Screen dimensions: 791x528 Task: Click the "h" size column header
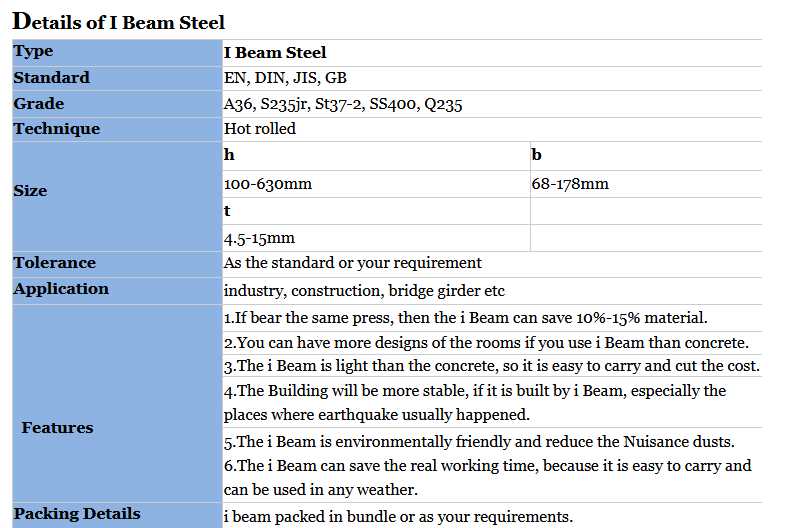coord(230,155)
